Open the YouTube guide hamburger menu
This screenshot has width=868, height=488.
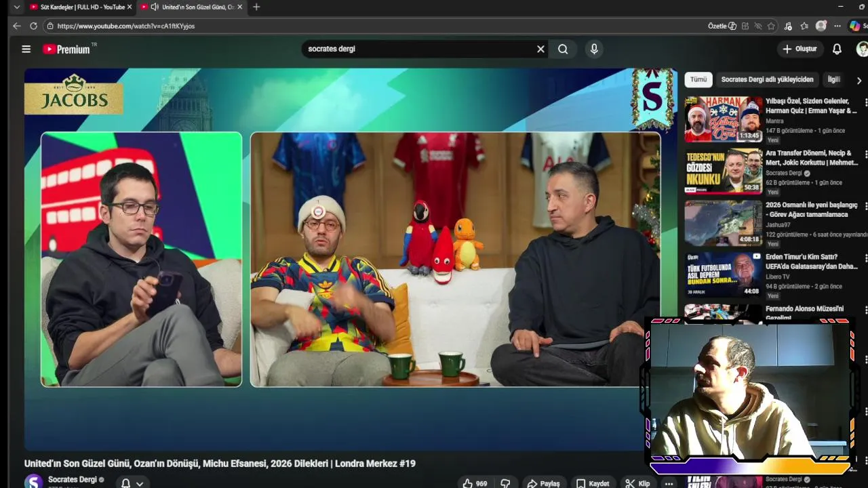[x=26, y=49]
